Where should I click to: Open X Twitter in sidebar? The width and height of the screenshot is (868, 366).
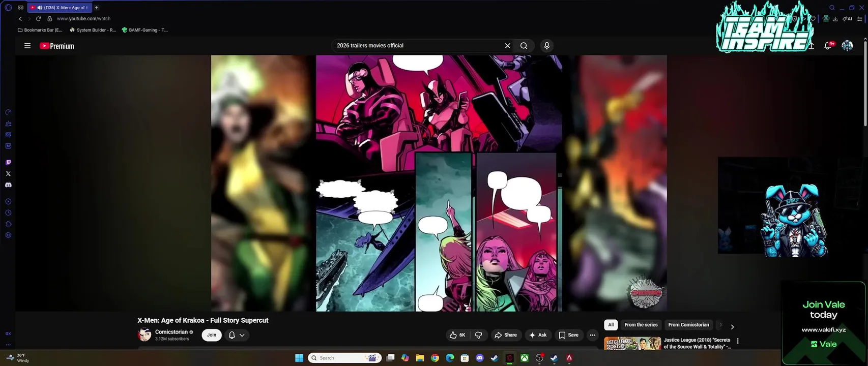(8, 174)
